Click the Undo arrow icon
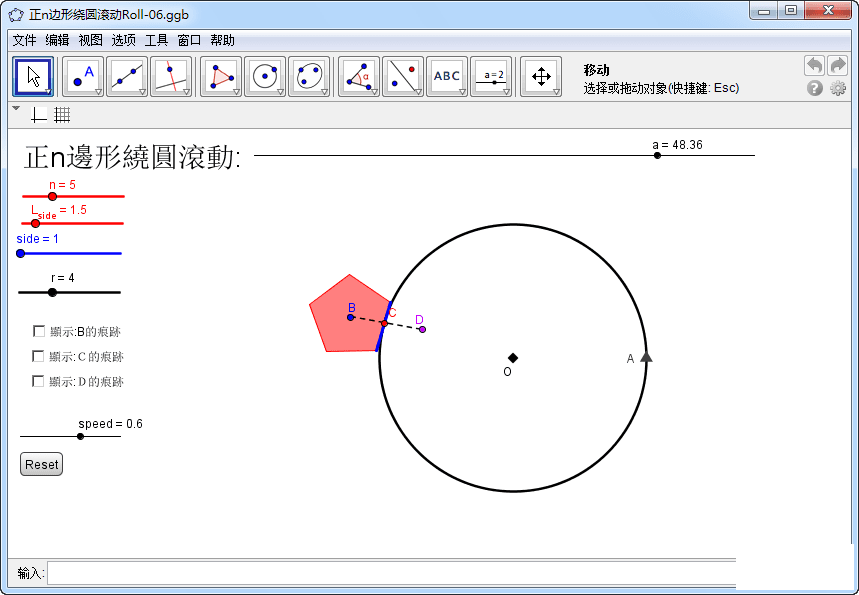 [815, 66]
